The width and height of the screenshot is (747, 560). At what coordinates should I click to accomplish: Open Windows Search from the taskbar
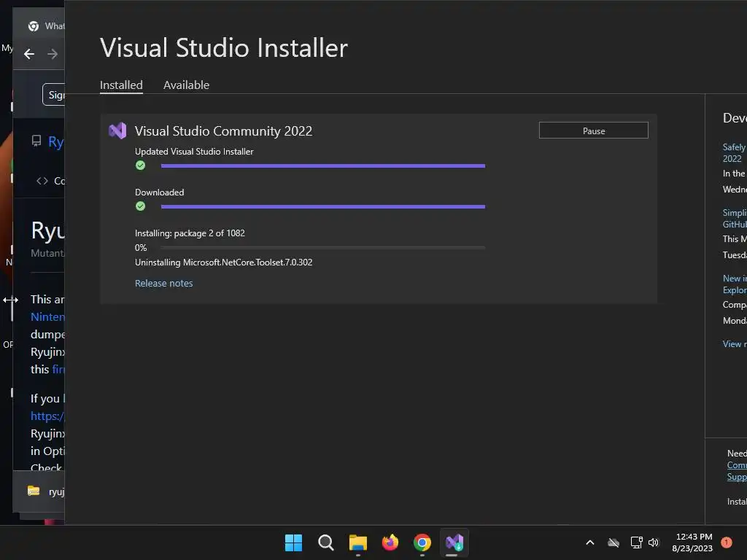click(326, 542)
